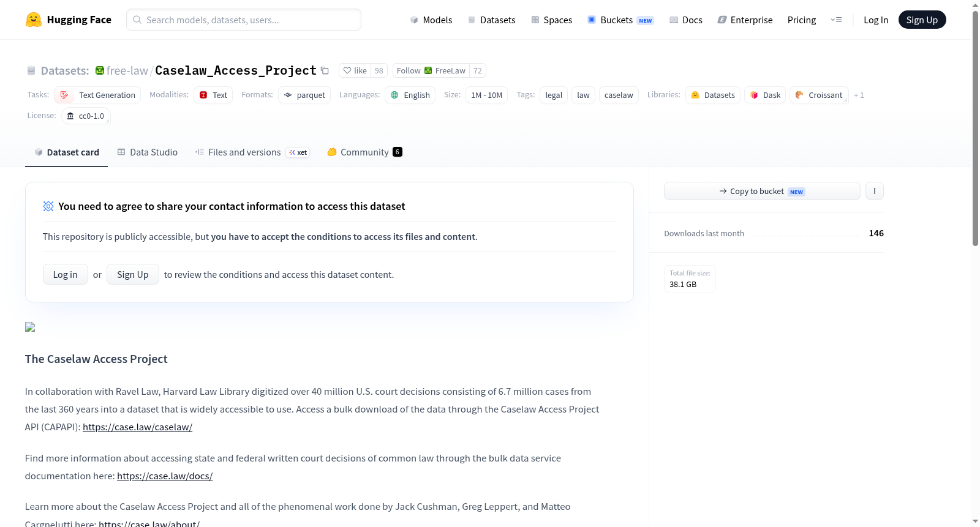The image size is (980, 527).
Task: Open the Buckets nav item
Action: (620, 20)
